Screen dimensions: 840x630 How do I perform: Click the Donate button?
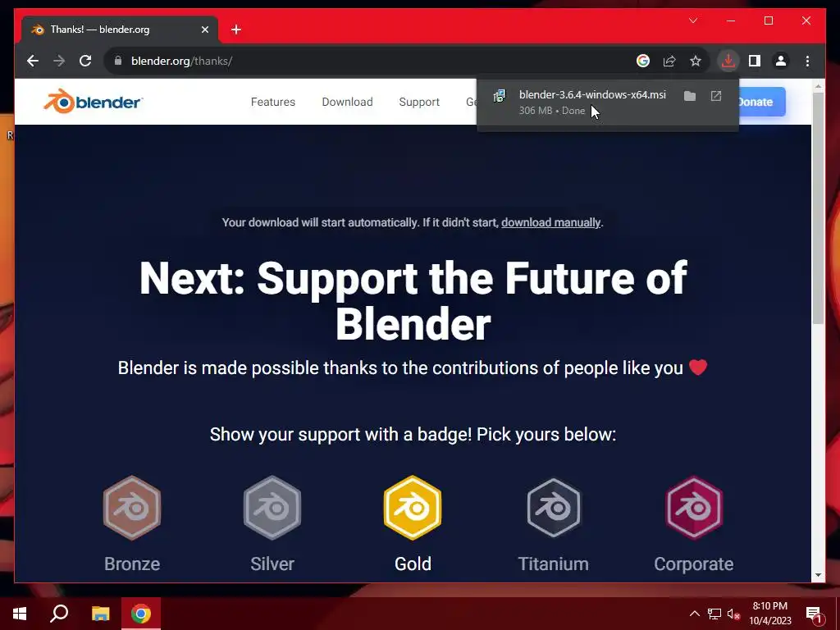tap(762, 102)
